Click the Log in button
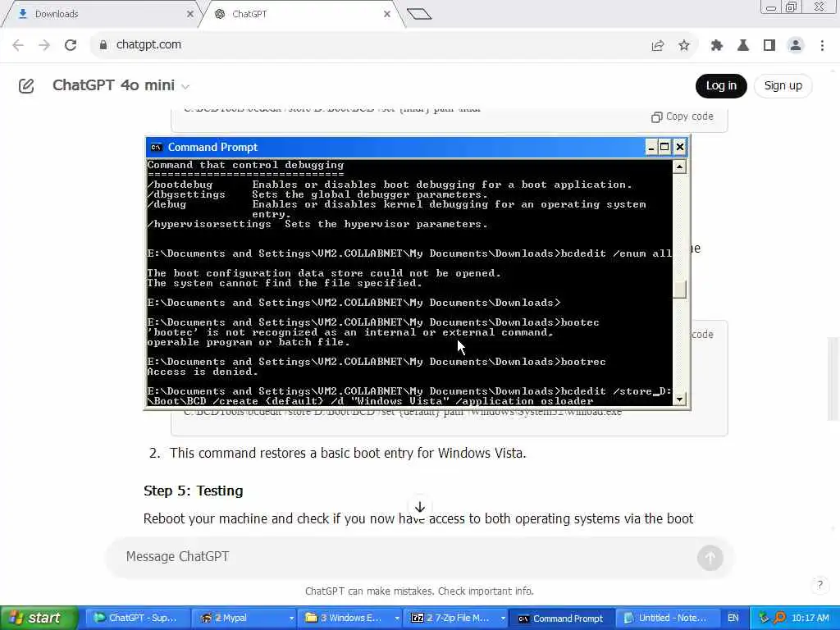The height and width of the screenshot is (630, 840). [721, 85]
